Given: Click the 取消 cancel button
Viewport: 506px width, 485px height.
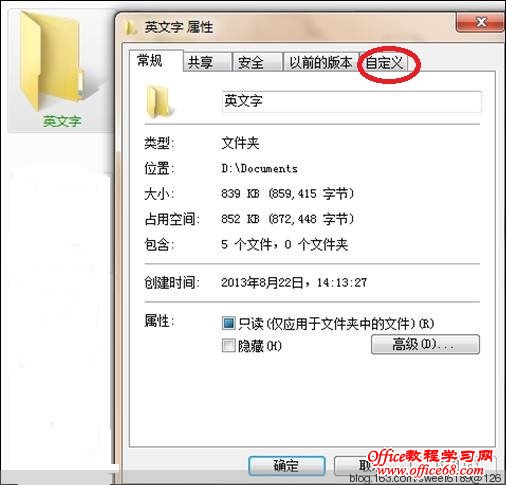Looking at the screenshot, I should click(367, 465).
